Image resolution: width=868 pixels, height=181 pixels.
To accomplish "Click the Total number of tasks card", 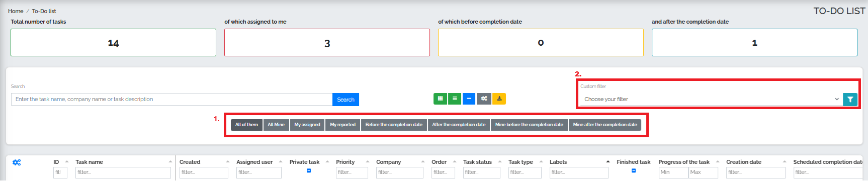I will (x=113, y=43).
